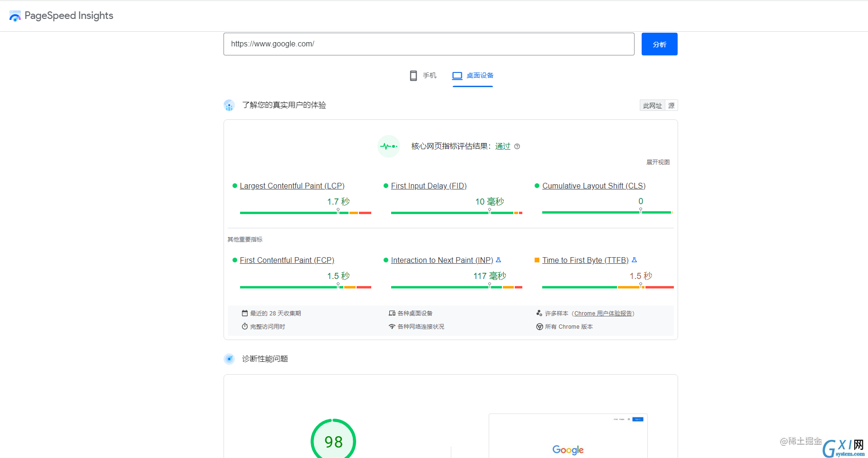Click the 各种网络连接状况 text

coord(421,327)
